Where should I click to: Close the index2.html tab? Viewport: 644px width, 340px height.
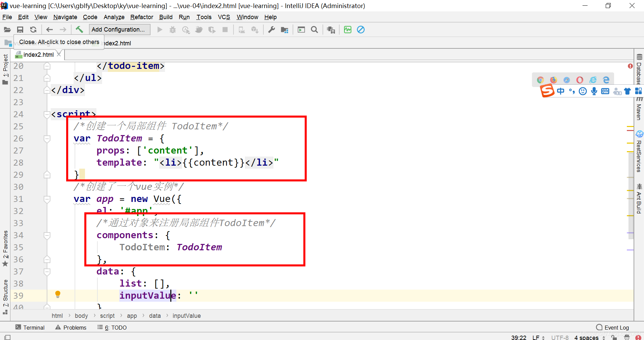point(59,54)
